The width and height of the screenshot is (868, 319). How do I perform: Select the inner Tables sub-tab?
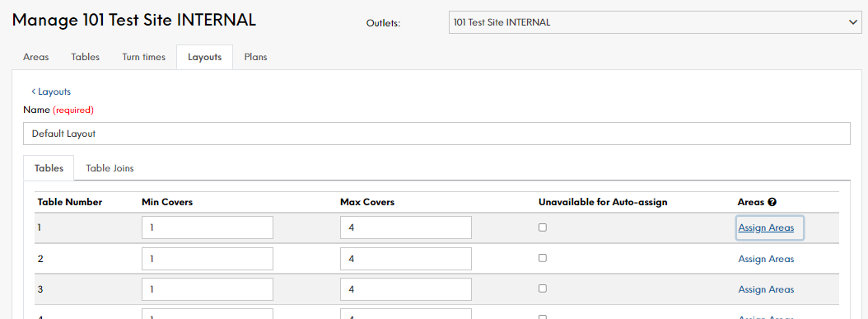tap(49, 168)
